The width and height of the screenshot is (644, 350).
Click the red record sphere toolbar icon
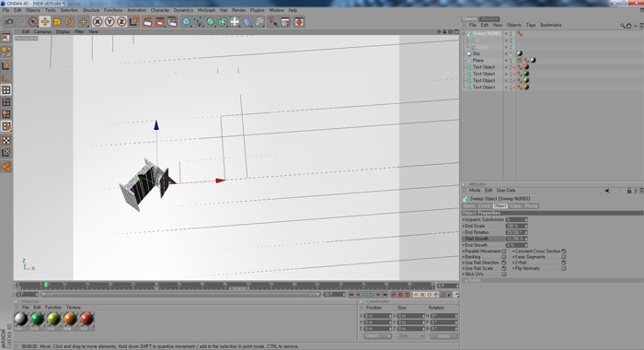pos(299,22)
